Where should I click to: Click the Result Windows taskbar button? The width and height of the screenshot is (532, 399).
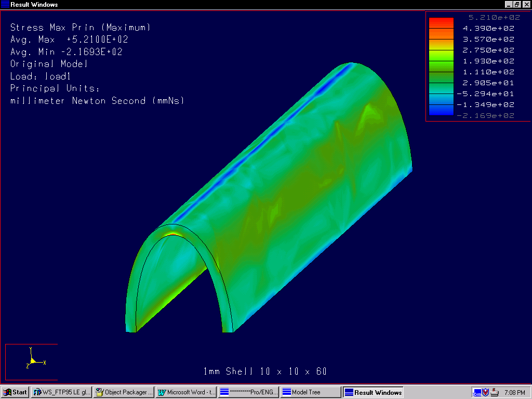click(x=373, y=392)
